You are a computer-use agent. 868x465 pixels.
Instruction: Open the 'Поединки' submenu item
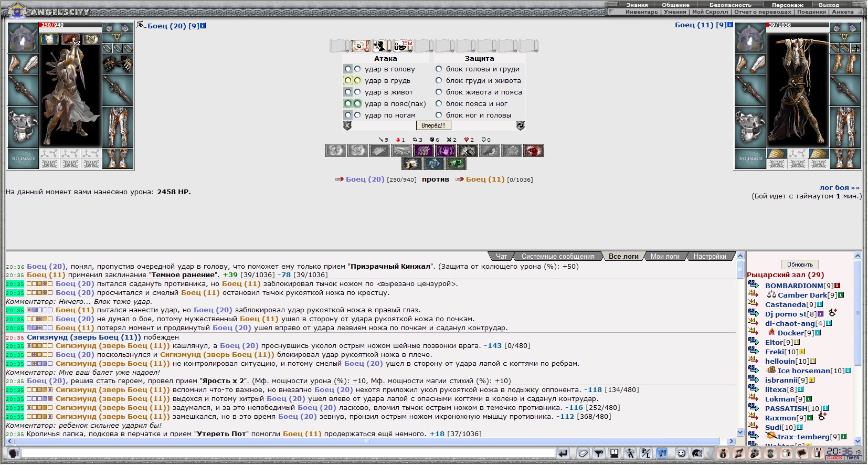(811, 12)
